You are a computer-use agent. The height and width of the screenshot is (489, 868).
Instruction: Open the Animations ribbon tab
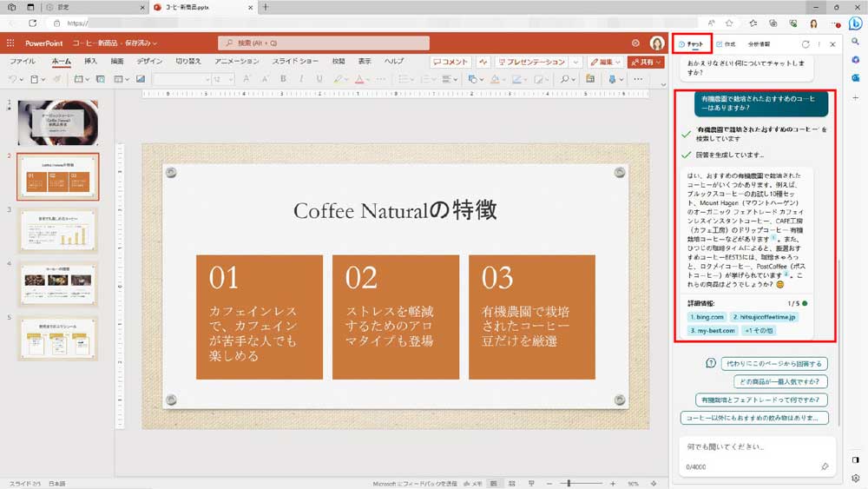pos(236,61)
